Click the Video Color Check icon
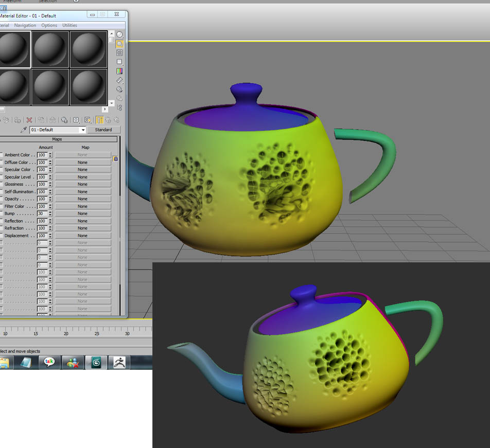The height and width of the screenshot is (448, 490). point(119,71)
